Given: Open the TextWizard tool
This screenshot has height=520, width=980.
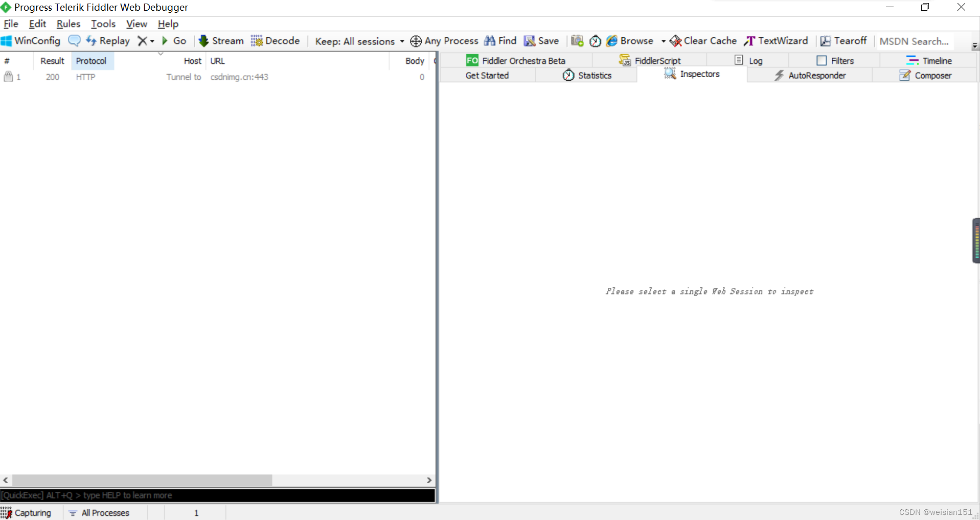Looking at the screenshot, I should [776, 41].
